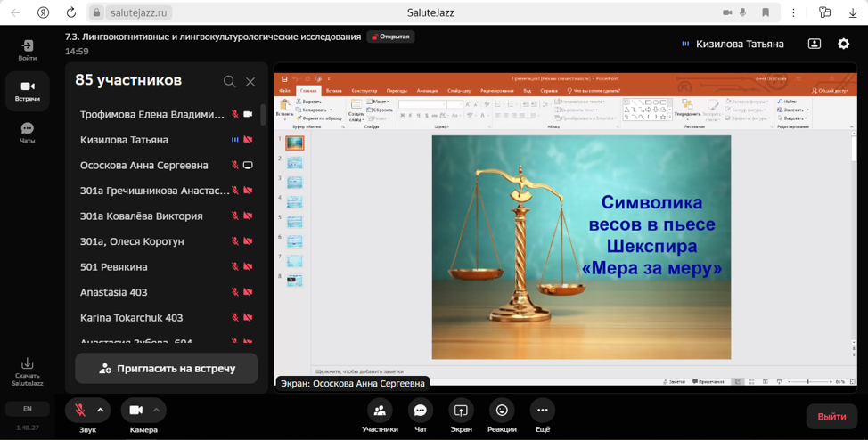Image resolution: width=868 pixels, height=440 pixels.
Task: Open browser downloads arrow icon
Action: click(x=853, y=12)
